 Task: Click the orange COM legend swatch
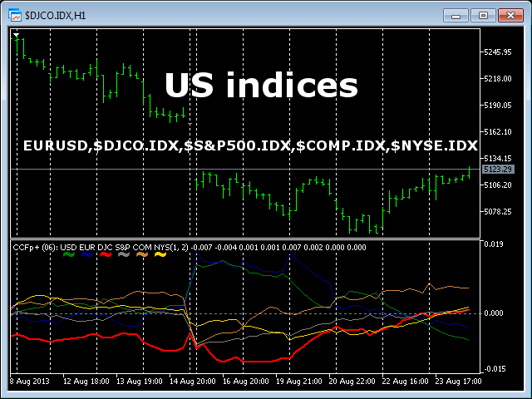(142, 254)
